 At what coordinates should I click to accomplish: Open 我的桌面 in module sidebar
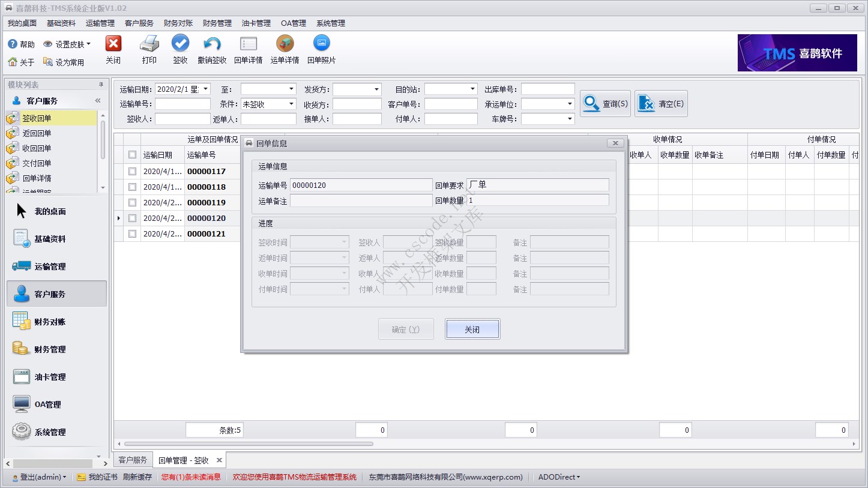[56, 211]
